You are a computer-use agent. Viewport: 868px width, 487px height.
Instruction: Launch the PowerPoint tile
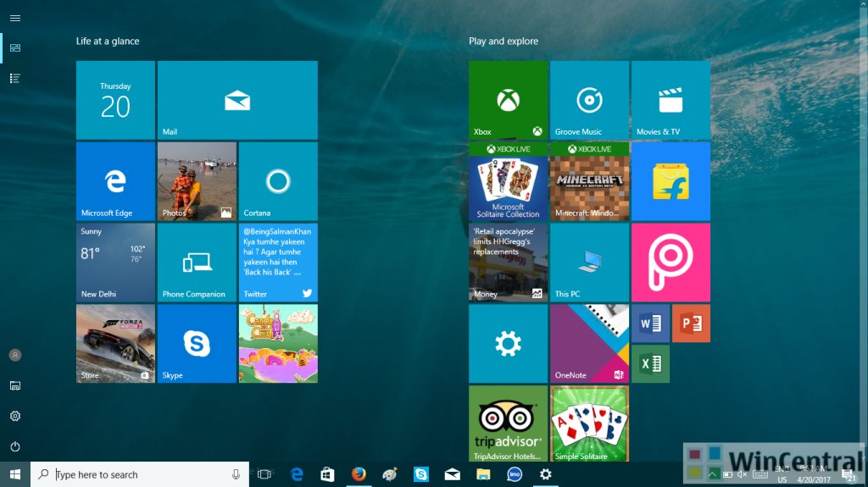click(691, 324)
